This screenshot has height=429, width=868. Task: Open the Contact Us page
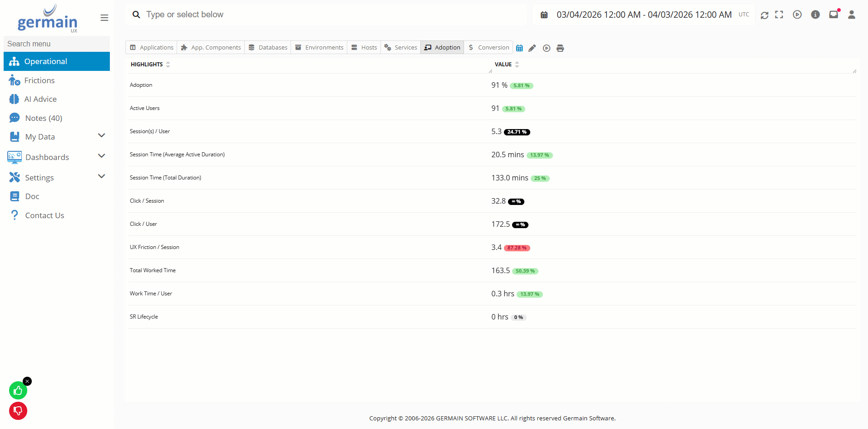coord(44,215)
